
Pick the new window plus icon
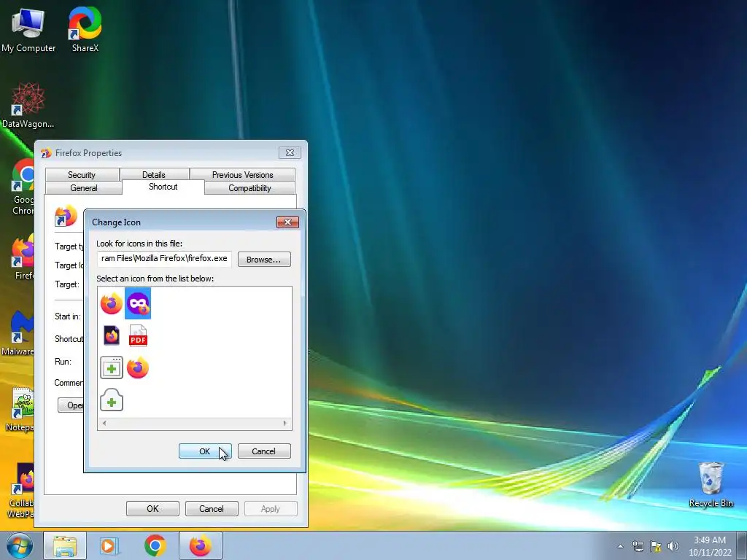112,367
